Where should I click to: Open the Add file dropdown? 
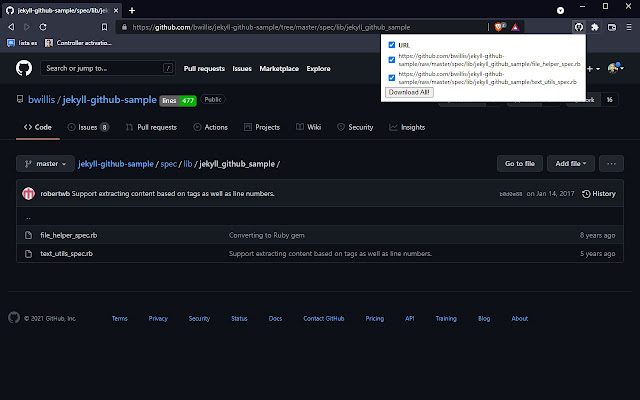571,164
